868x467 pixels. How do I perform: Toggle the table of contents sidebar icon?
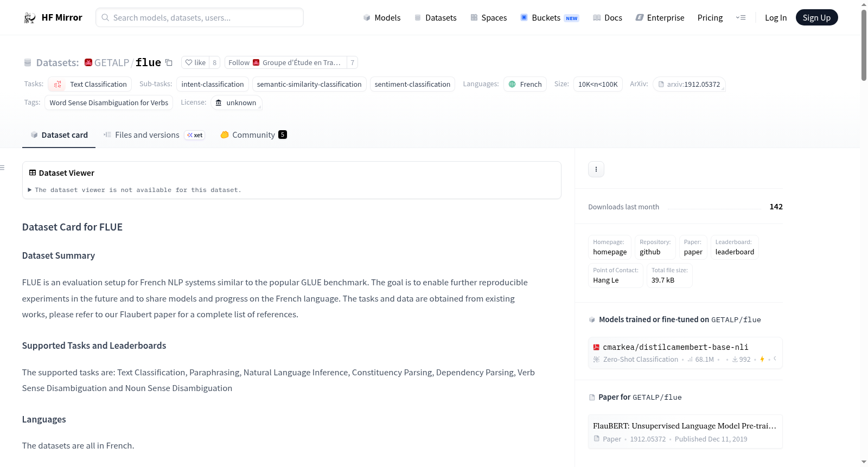click(x=2, y=168)
